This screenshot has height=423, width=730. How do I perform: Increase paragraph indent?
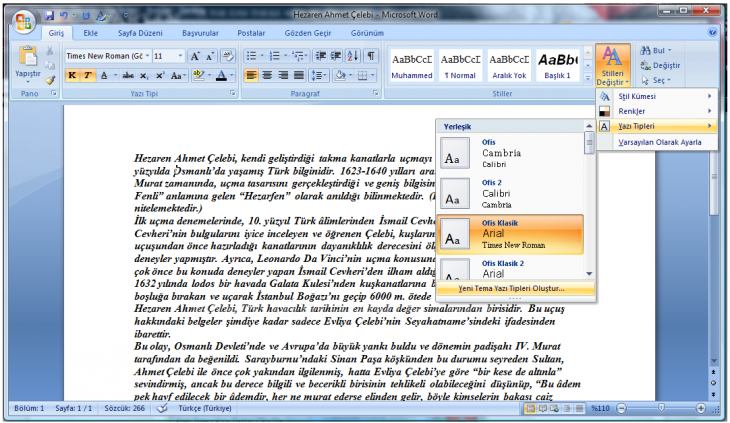(336, 56)
